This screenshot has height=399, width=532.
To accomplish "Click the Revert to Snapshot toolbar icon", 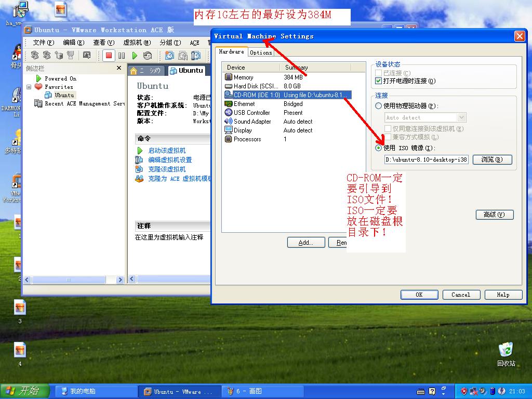I will pos(182,55).
